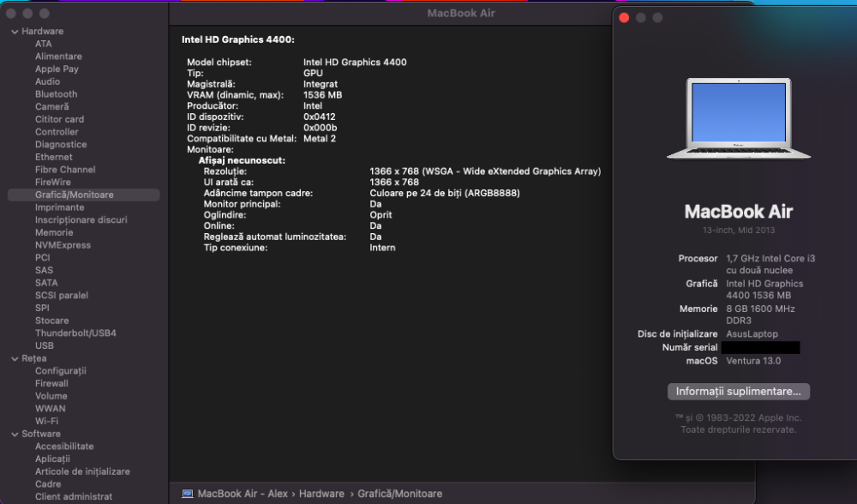Select Articole de inițializare entry
Screen dimensions: 857x504
click(x=82, y=471)
